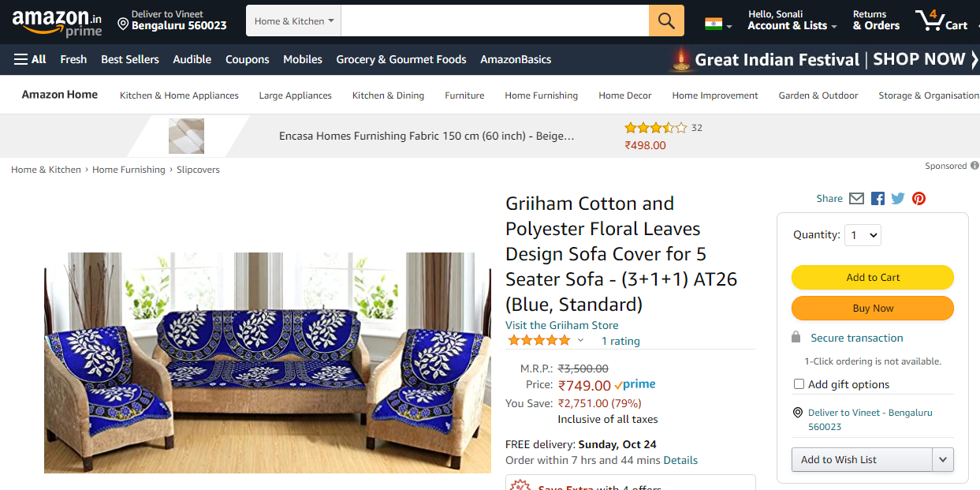This screenshot has width=980, height=490.
Task: Open the Quantity dropdown
Action: pos(863,234)
